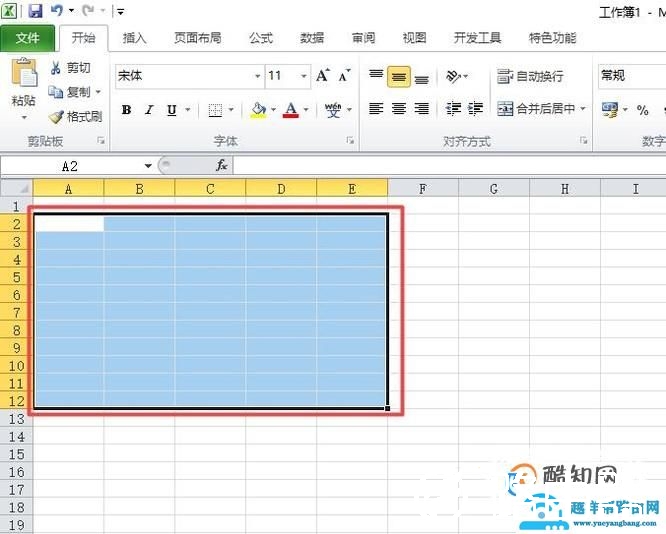
Task: Toggle Center horizontal alignment
Action: pyautogui.click(x=399, y=109)
